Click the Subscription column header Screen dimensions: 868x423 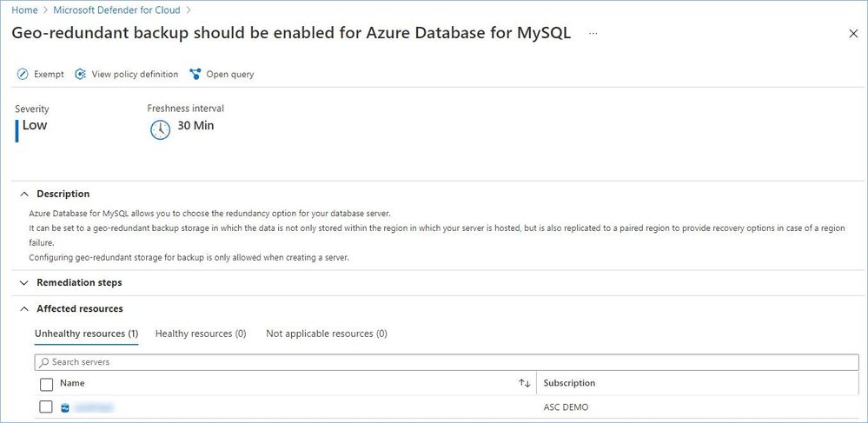pos(569,383)
